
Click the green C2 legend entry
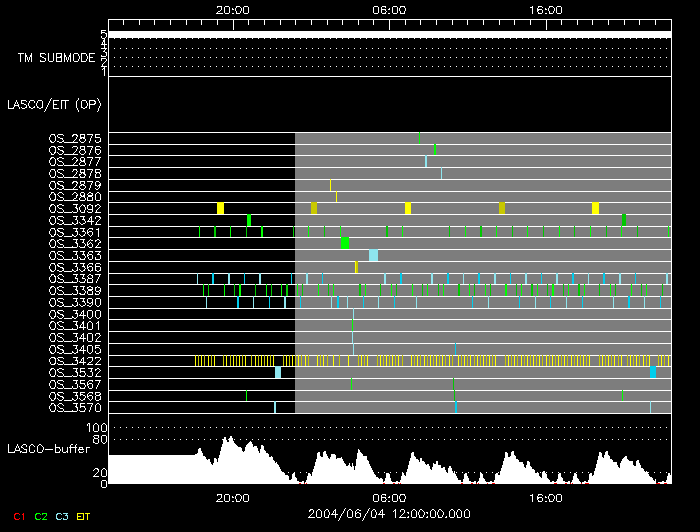40,515
